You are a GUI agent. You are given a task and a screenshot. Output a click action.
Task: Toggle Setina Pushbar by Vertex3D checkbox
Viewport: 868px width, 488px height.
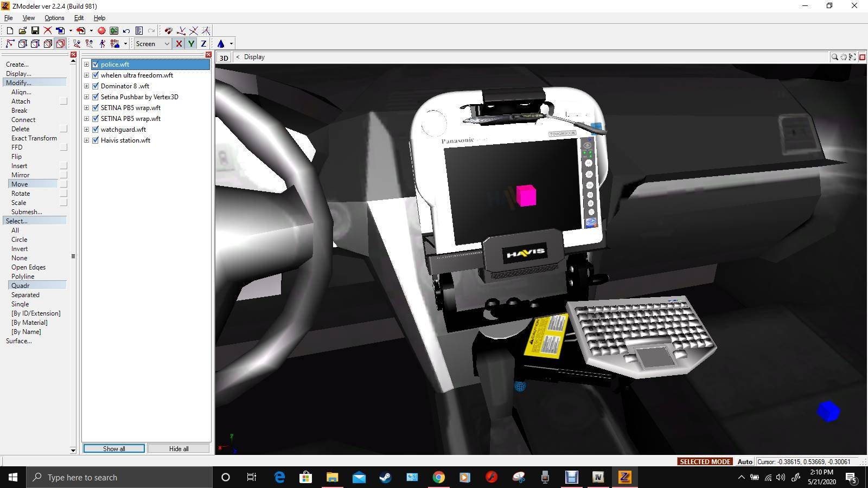pos(95,97)
